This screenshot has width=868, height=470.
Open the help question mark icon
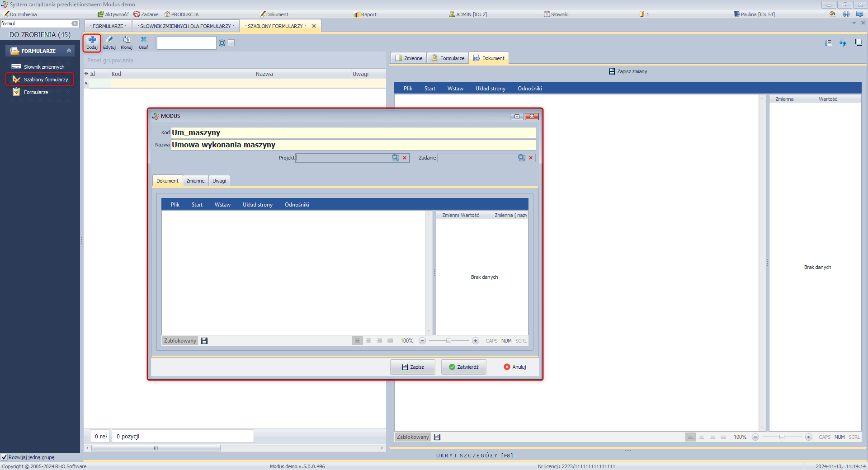846,14
